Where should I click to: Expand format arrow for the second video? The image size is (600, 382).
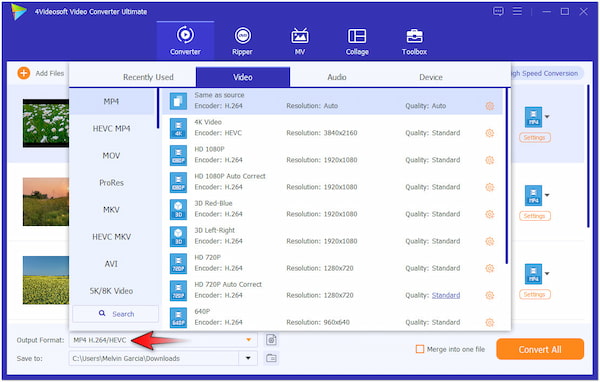547,195
